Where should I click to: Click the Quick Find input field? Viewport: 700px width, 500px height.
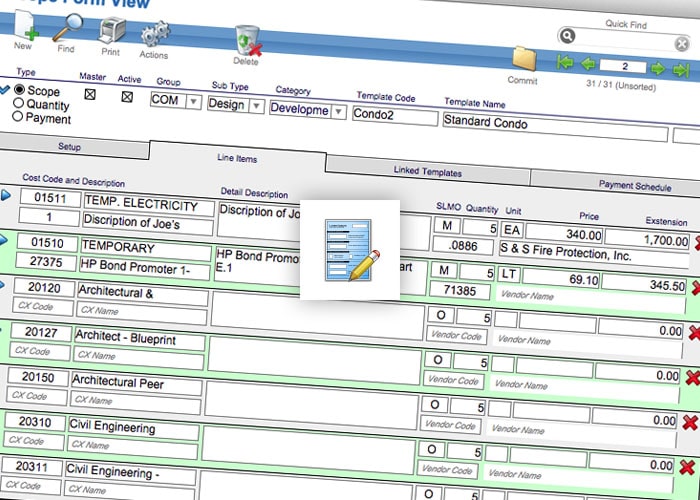pyautogui.click(x=624, y=40)
